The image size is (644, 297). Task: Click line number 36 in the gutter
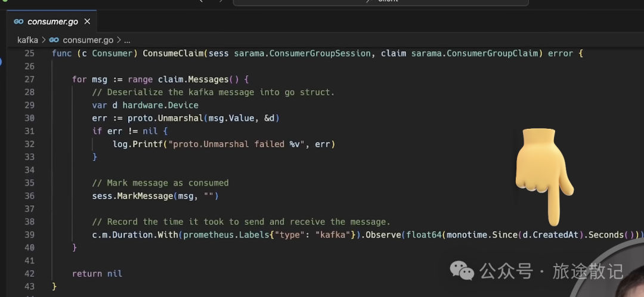point(30,196)
